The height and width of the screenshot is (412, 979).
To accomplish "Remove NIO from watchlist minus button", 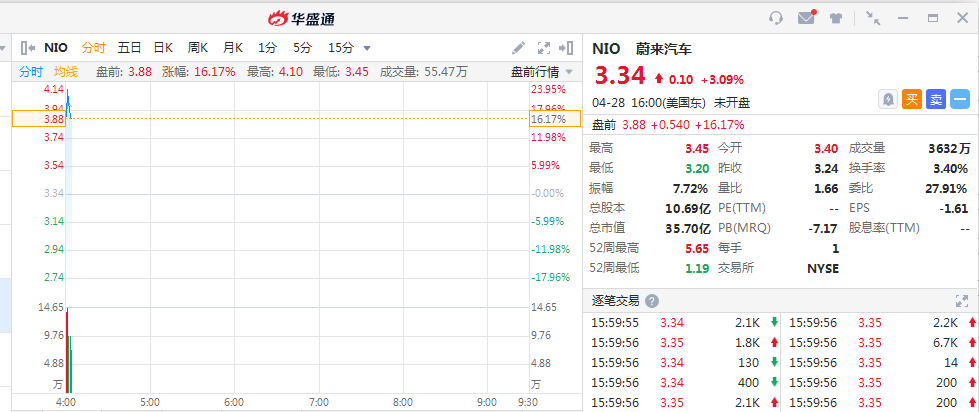I will 960,99.
